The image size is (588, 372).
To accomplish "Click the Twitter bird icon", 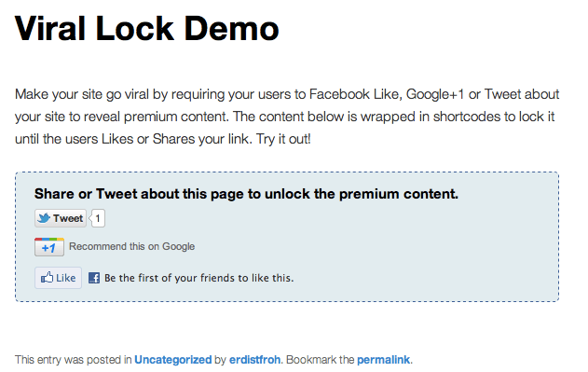I will click(44, 218).
